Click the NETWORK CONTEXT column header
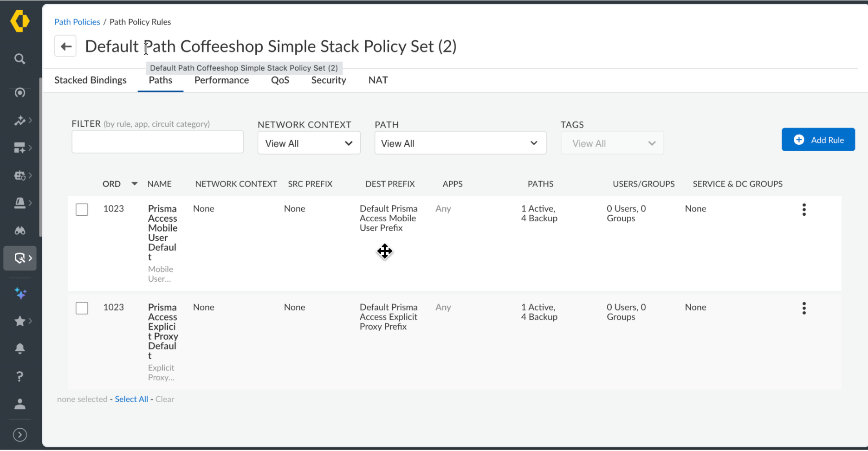868x451 pixels. [x=236, y=184]
